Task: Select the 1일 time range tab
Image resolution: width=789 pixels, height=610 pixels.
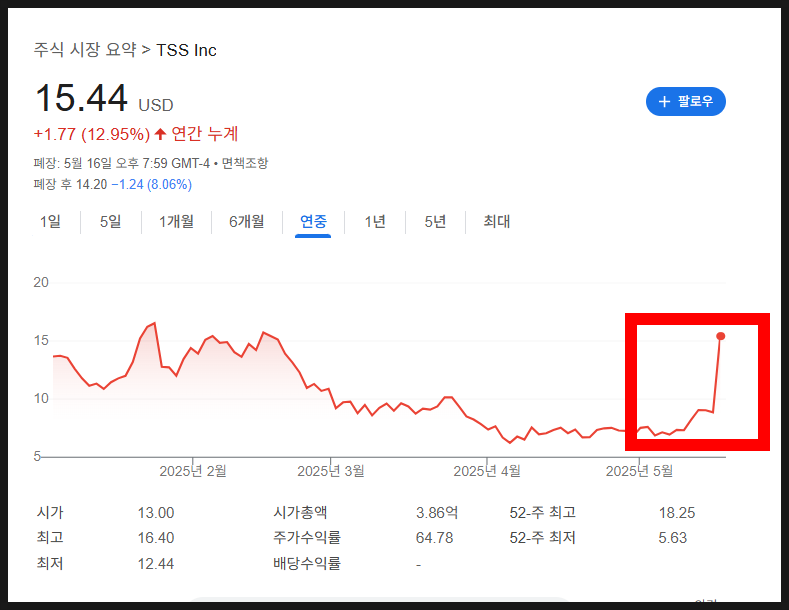Action: pyautogui.click(x=50, y=221)
